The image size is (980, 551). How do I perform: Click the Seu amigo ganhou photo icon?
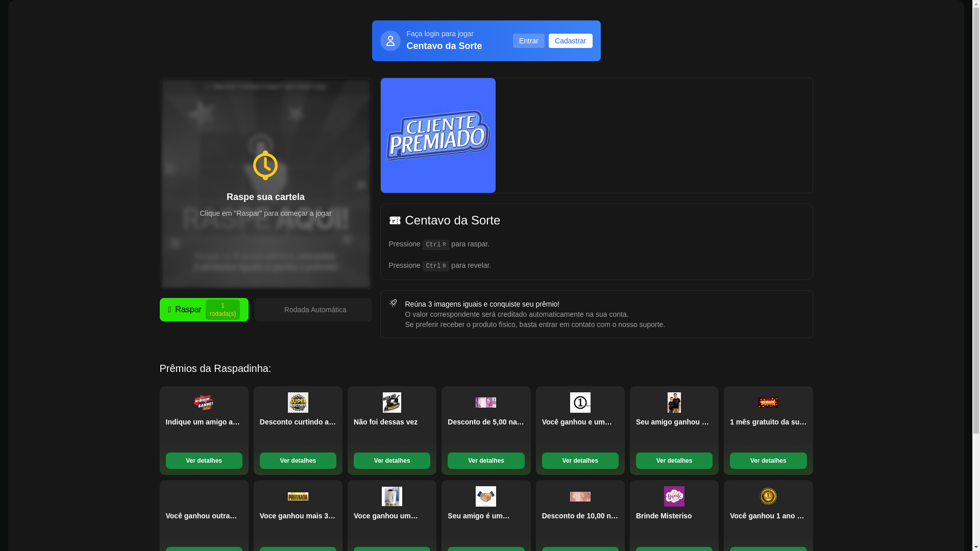click(x=674, y=403)
